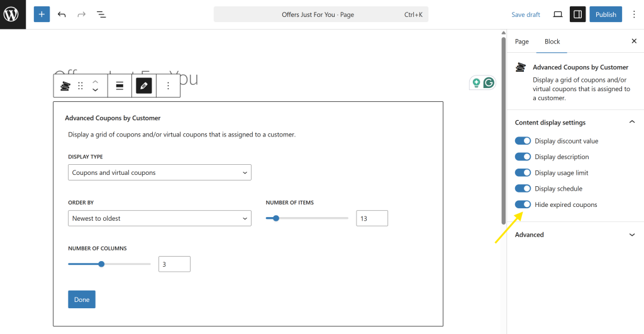
Task: Open the block inserter plus button
Action: (x=42, y=14)
